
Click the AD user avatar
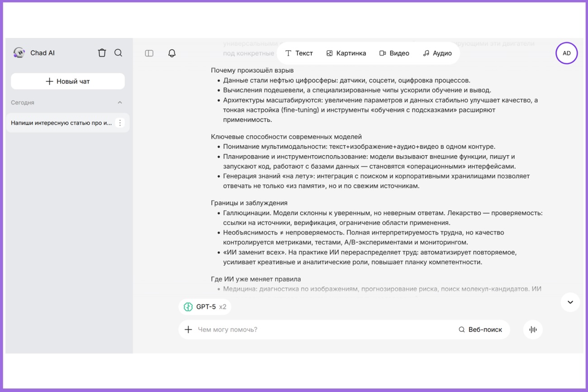point(566,53)
